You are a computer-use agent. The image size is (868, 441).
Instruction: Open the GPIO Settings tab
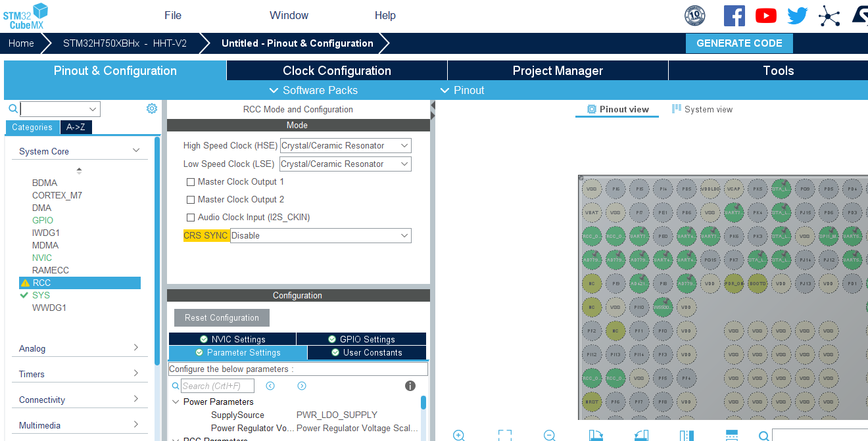[x=361, y=339]
